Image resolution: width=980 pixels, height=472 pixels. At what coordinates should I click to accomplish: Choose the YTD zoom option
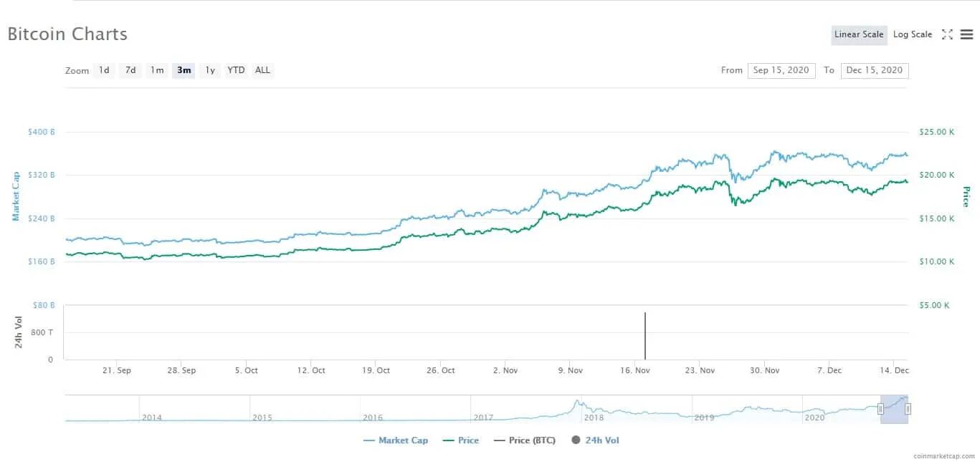236,70
